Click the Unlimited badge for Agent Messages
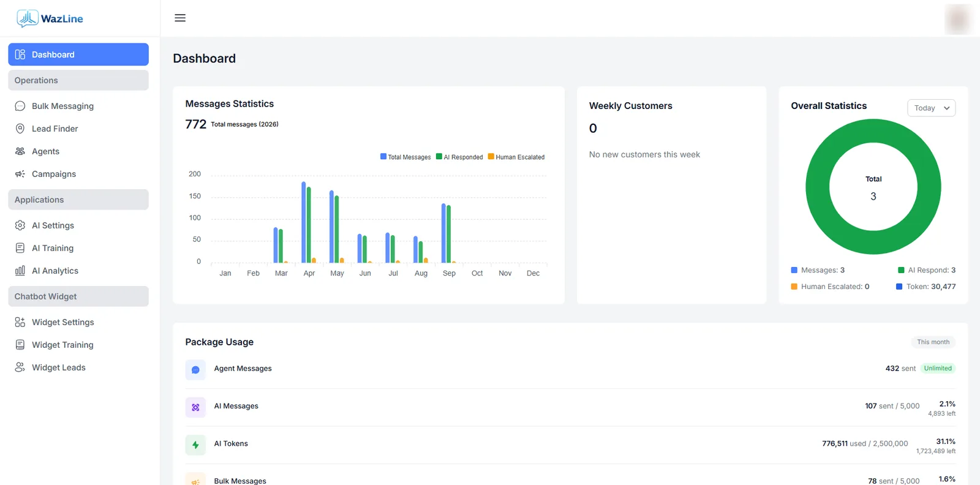The width and height of the screenshot is (980, 485). (938, 369)
